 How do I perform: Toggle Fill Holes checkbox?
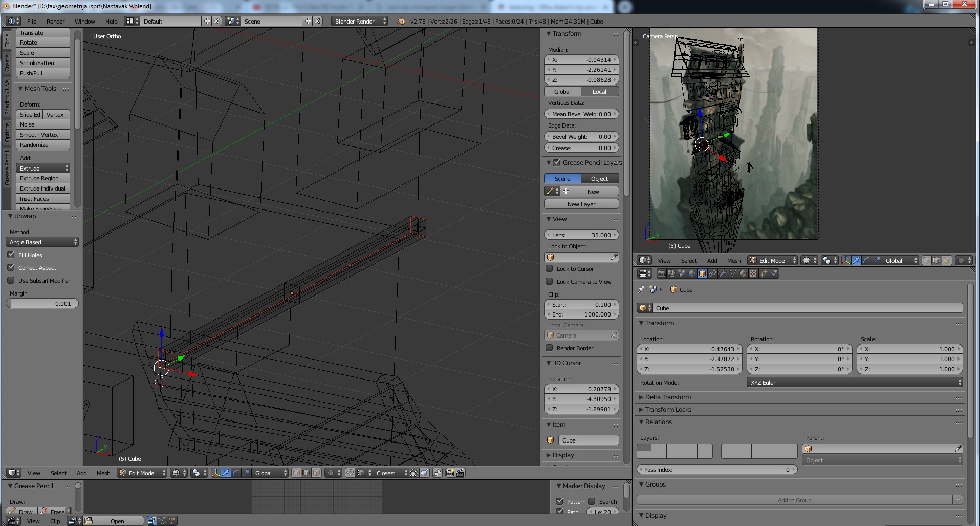(11, 255)
